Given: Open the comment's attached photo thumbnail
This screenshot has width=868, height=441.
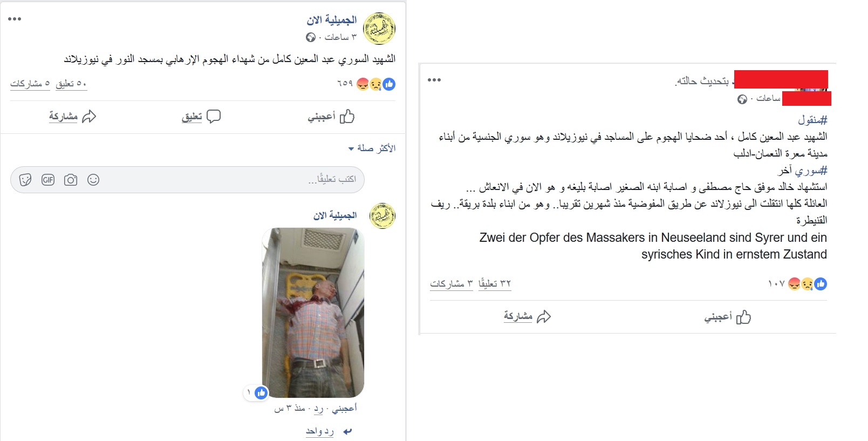Looking at the screenshot, I should point(313,313).
